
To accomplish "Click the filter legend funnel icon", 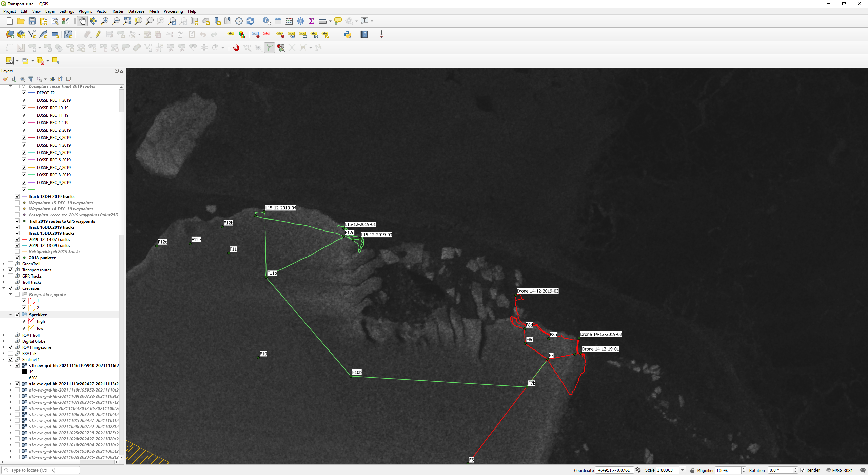I will [31, 79].
